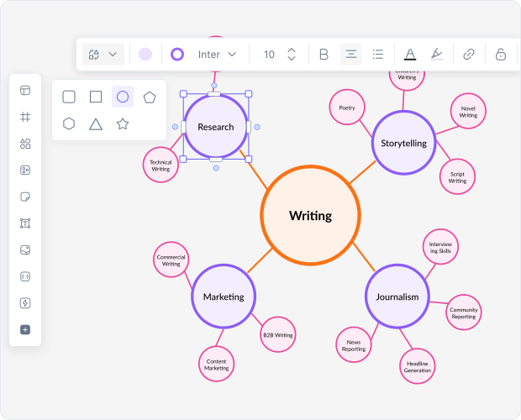Click the Content Marketing bubble
Viewport: 521px width, 420px height.
216,365
